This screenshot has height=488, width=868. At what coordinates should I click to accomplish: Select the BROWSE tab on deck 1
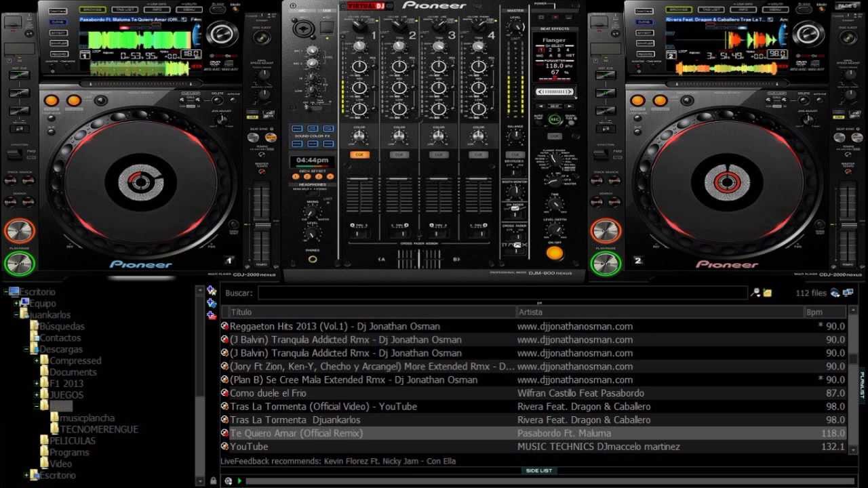pyautogui.click(x=92, y=10)
